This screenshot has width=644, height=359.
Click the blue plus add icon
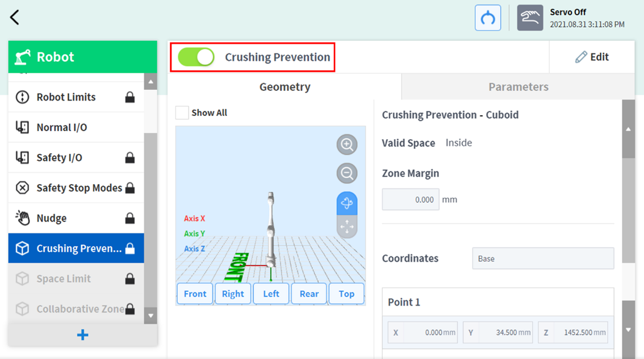pyautogui.click(x=83, y=335)
